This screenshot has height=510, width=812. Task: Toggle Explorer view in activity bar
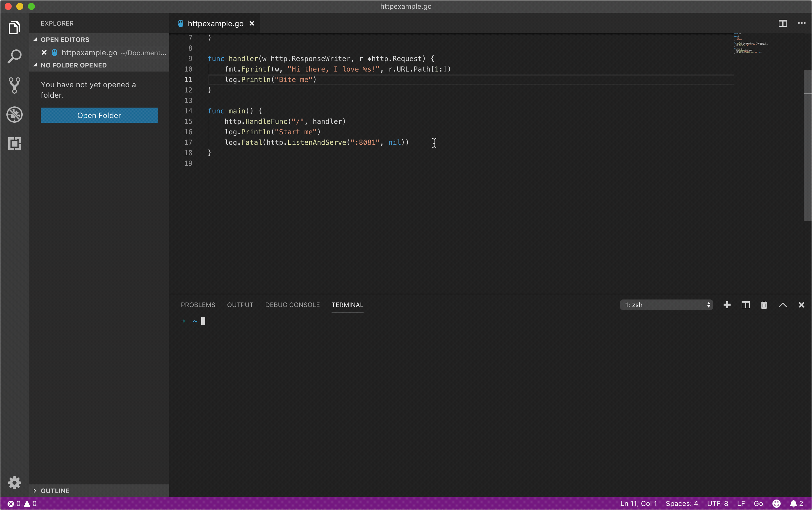click(x=15, y=28)
